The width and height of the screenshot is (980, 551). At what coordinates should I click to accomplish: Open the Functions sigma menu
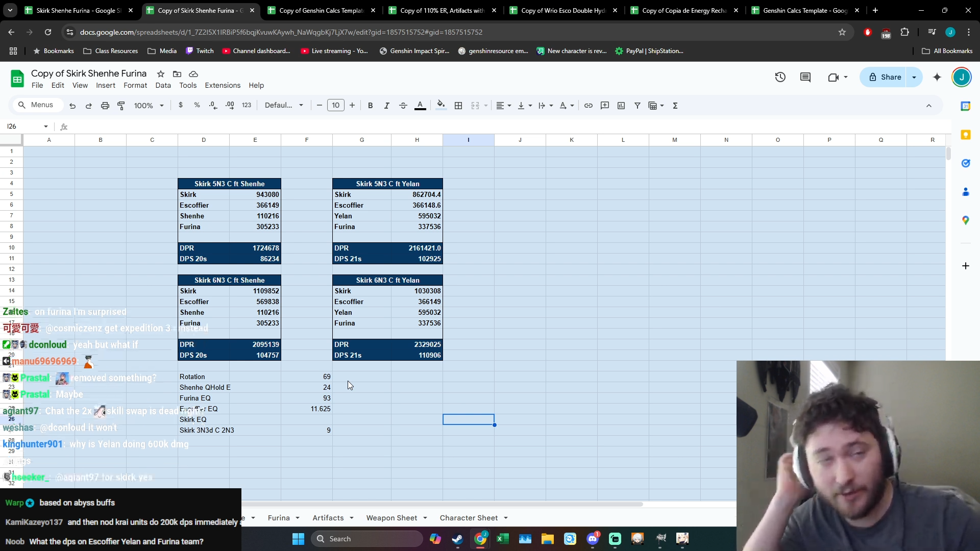click(675, 106)
